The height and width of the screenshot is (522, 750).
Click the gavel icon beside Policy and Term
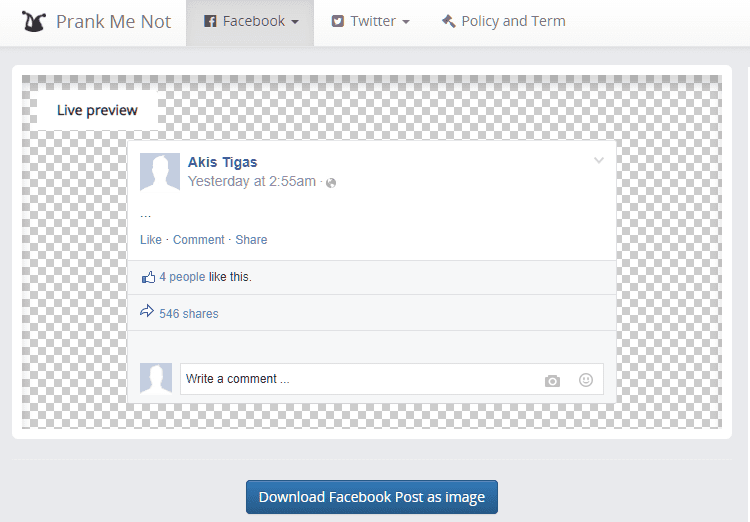pyautogui.click(x=448, y=21)
